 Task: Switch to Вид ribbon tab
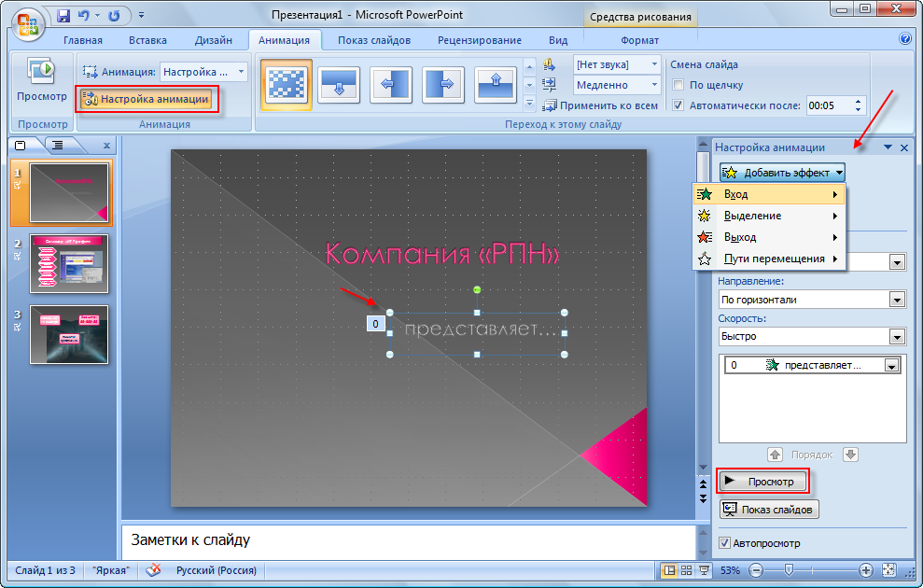click(558, 40)
